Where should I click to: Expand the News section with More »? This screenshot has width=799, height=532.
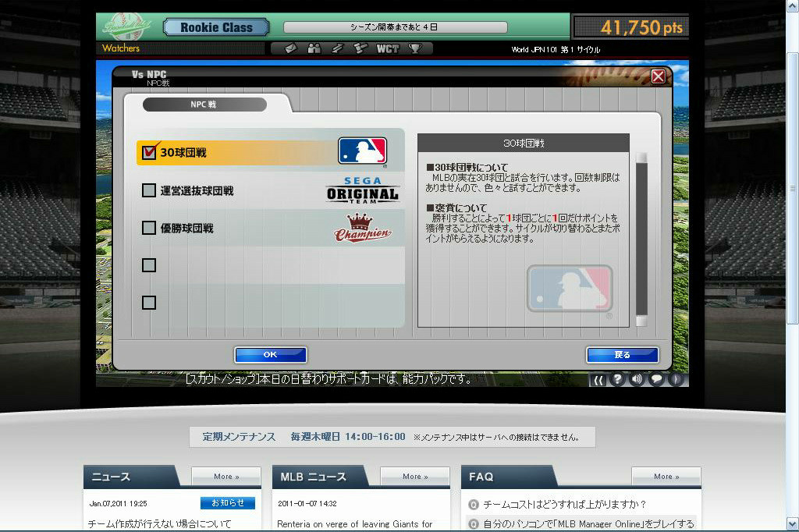coord(226,476)
